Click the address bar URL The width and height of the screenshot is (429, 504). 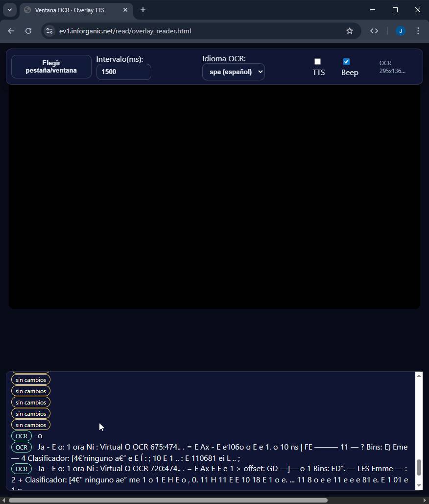pyautogui.click(x=125, y=31)
